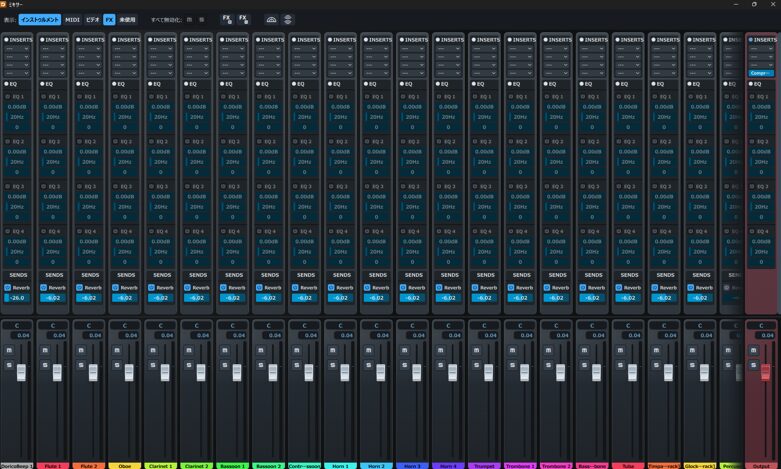
Task: Solo the Oboe channel
Action: (x=116, y=365)
